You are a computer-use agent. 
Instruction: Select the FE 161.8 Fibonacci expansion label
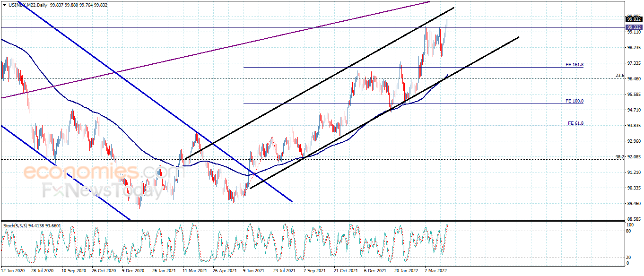(x=574, y=64)
